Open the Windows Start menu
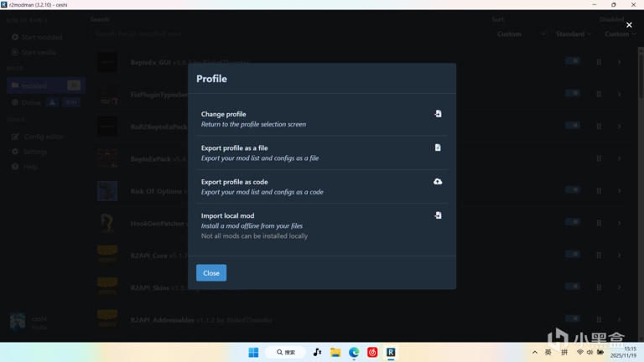Screen dimensions: 644x362 [x=253, y=352]
